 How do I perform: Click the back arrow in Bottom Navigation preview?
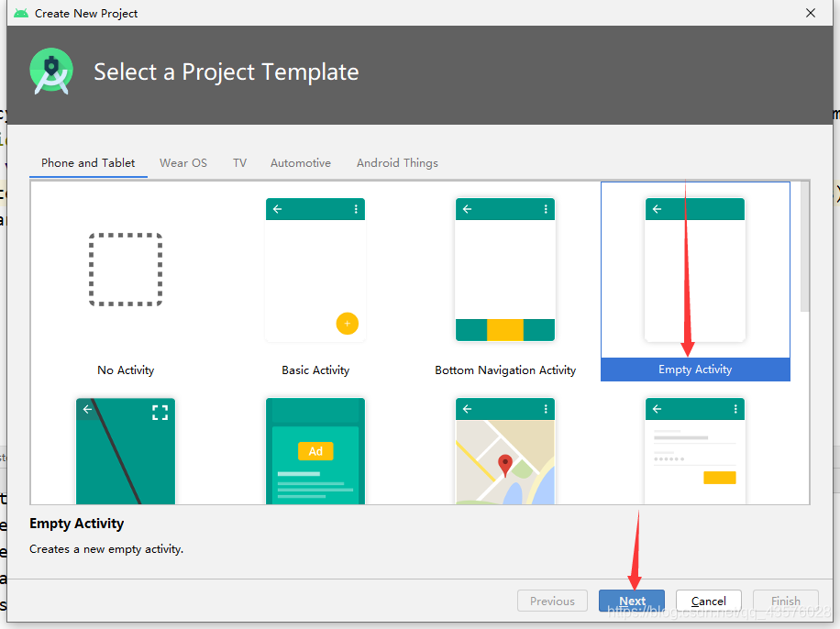467,209
